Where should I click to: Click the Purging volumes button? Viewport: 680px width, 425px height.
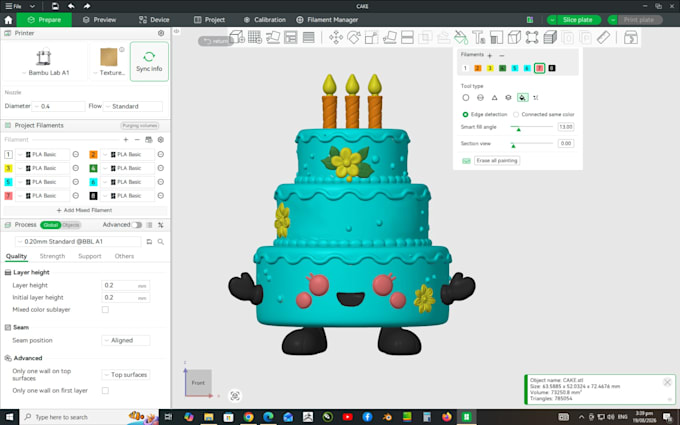click(140, 126)
